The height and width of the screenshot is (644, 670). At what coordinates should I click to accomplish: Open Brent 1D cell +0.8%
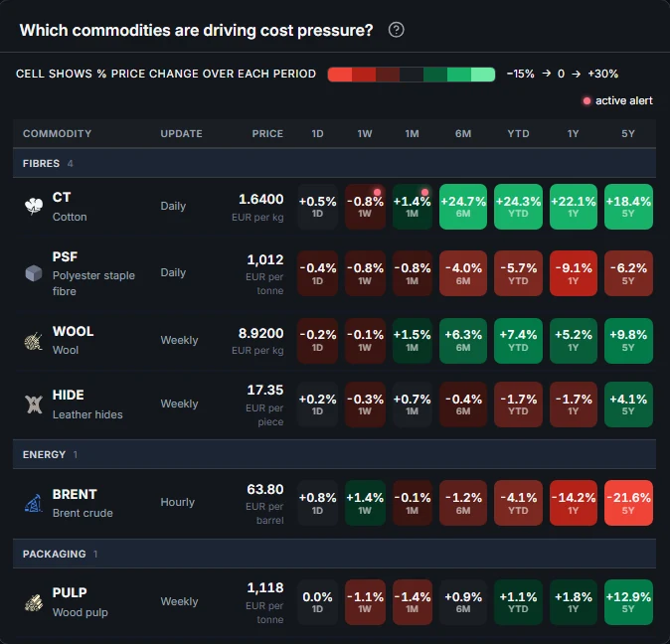pyautogui.click(x=317, y=503)
